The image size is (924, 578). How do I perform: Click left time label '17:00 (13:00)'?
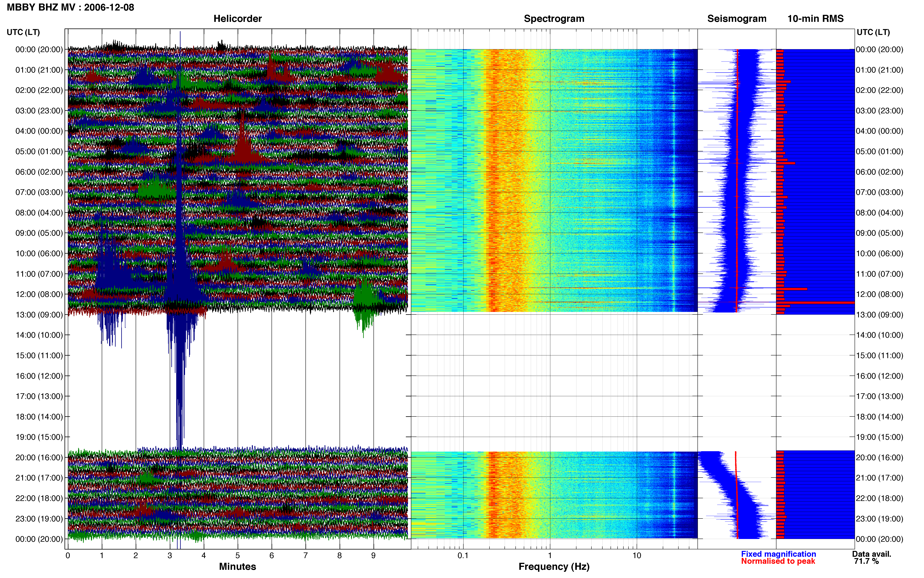point(39,396)
